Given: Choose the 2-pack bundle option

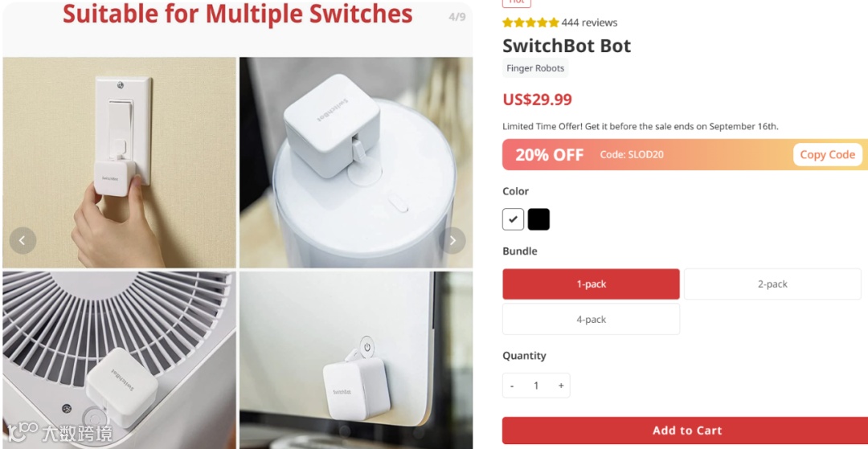Looking at the screenshot, I should click(x=773, y=284).
